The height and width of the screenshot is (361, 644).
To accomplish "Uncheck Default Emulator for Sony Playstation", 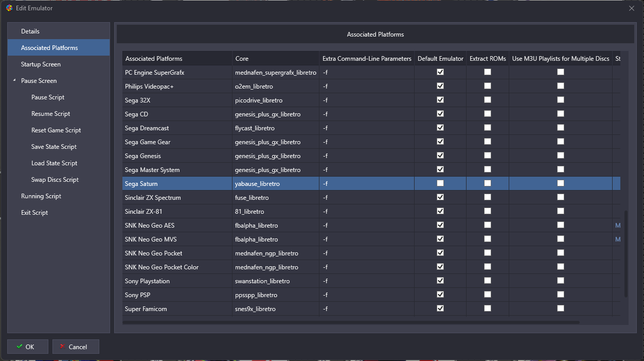I will 440,281.
